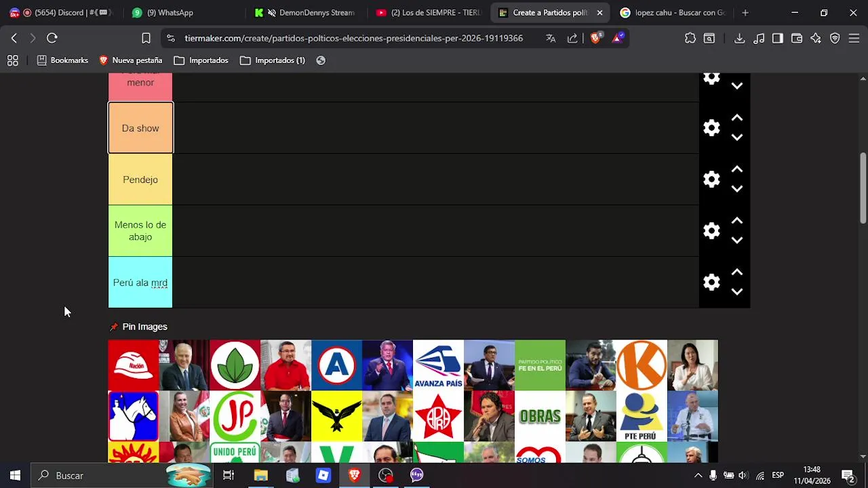Move Perú ala mrd tier down
The image size is (868, 488).
(x=737, y=292)
